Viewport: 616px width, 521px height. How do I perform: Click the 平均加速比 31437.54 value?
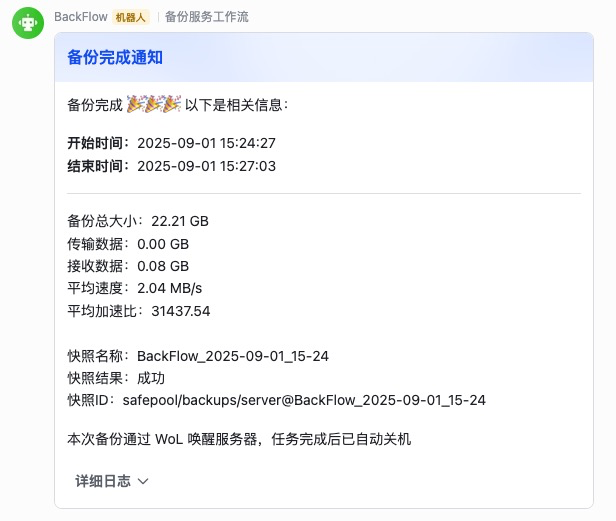[x=181, y=311]
